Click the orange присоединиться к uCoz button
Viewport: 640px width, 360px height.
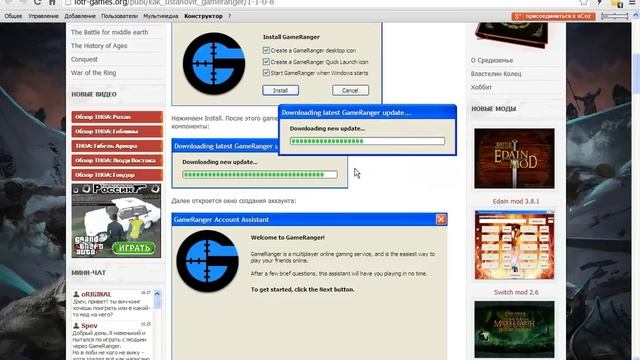tap(553, 16)
